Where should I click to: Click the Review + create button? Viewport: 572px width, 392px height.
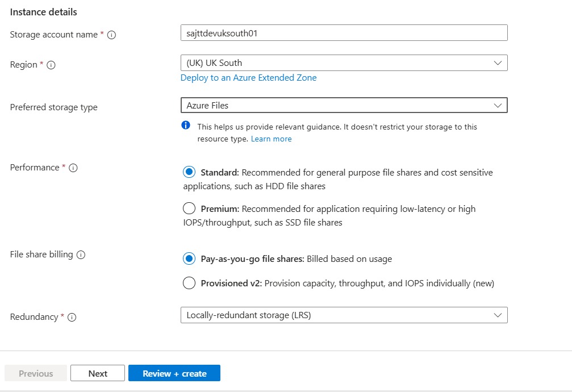pyautogui.click(x=174, y=373)
